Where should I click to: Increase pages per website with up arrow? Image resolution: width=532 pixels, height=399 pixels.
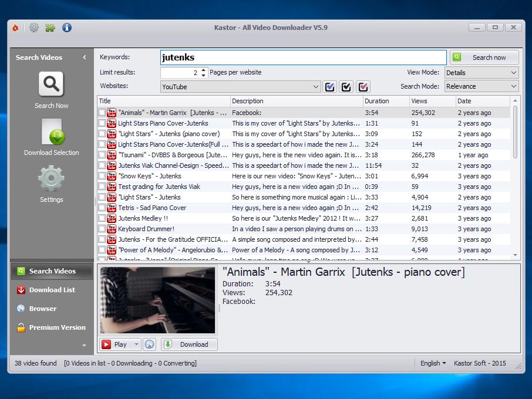[x=203, y=70]
